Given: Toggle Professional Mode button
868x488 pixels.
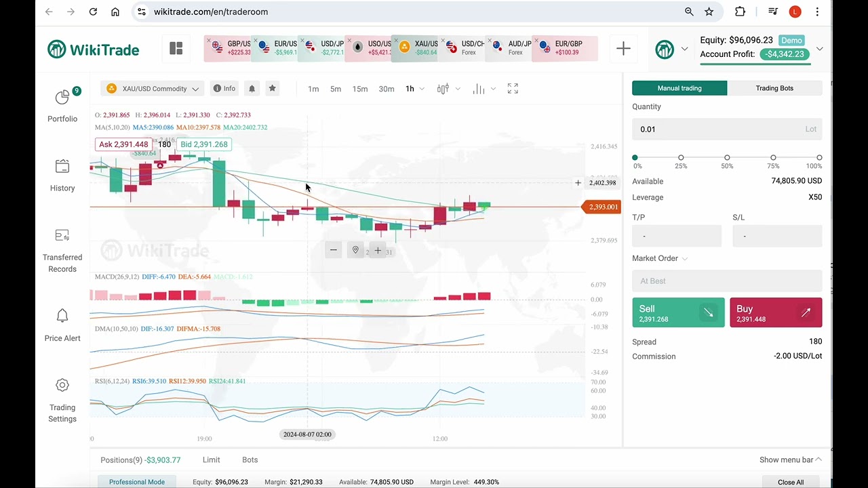Looking at the screenshot, I should click(137, 482).
